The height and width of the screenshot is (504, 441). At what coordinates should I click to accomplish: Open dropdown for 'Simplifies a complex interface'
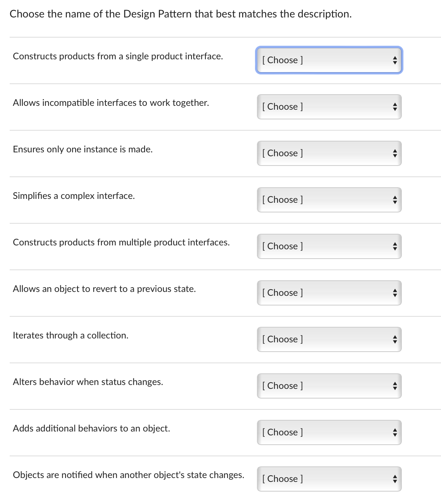[329, 200]
